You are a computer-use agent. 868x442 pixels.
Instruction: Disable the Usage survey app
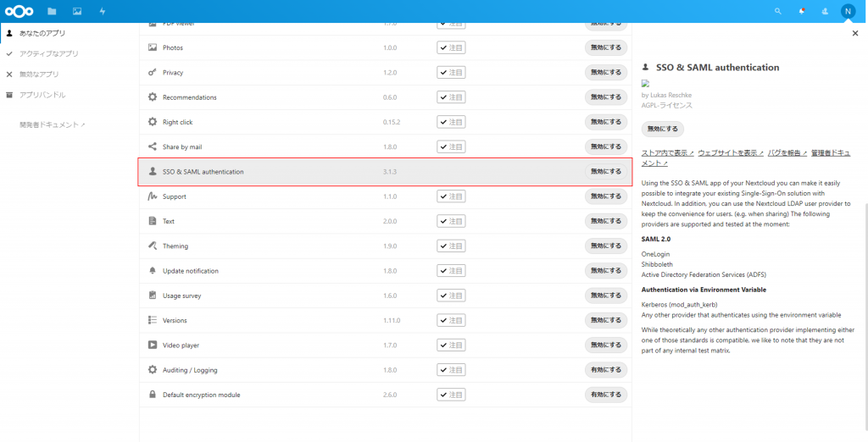606,296
